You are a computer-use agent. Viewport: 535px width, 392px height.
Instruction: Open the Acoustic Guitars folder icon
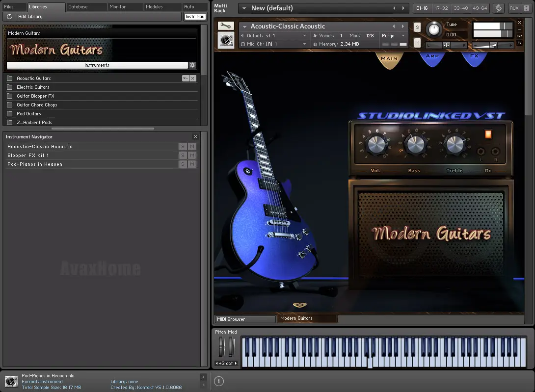9,78
